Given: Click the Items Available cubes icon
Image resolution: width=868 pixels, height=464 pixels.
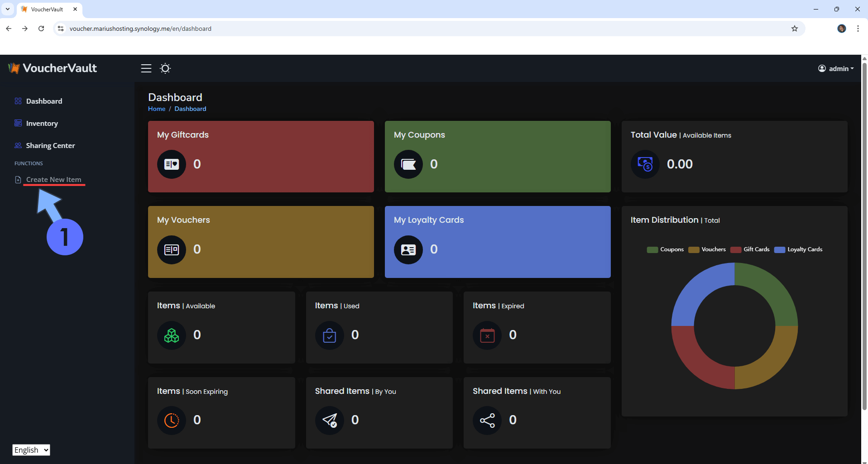Looking at the screenshot, I should pos(172,335).
